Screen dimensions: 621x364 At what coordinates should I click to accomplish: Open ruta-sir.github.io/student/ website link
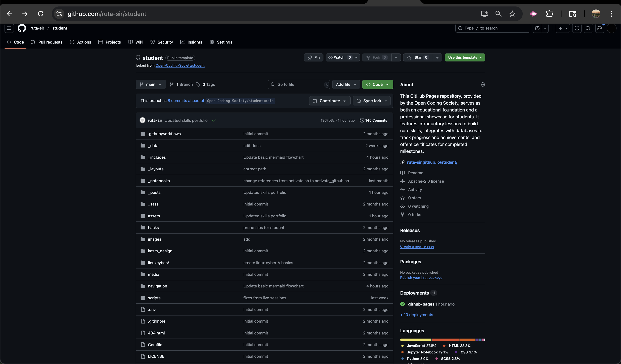[x=432, y=162]
